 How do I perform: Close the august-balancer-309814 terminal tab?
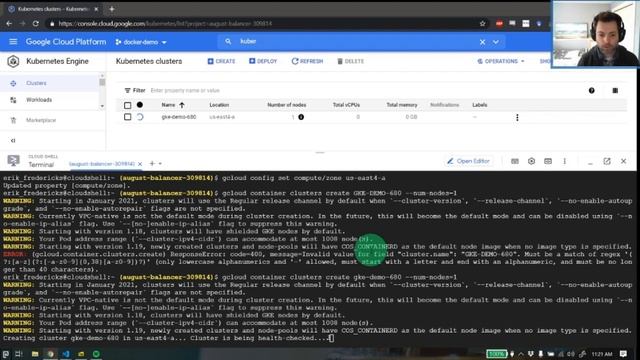click(x=140, y=164)
